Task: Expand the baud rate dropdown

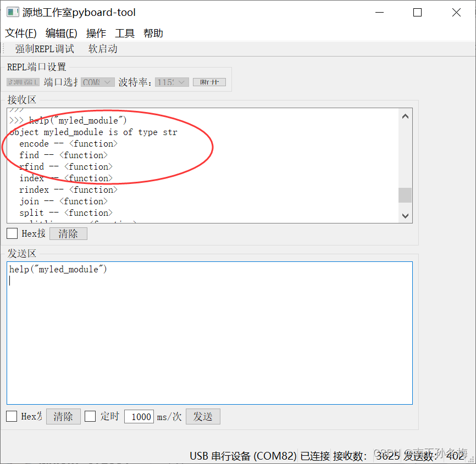Action: click(172, 82)
